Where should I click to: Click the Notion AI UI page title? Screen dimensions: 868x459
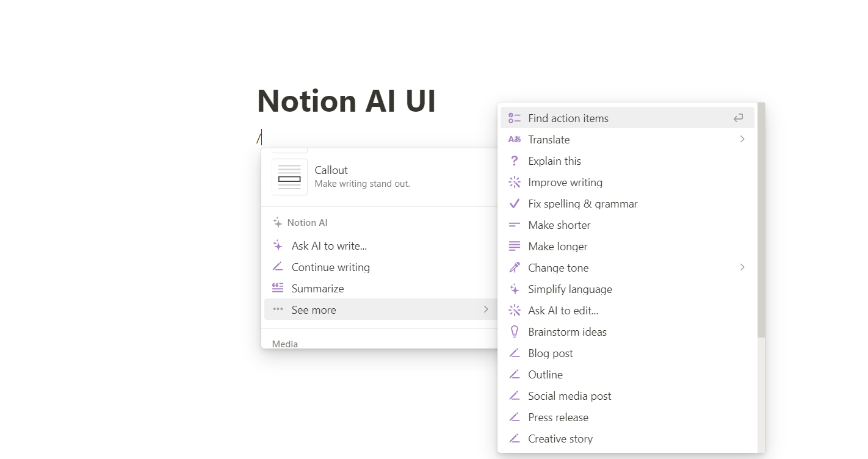point(346,101)
